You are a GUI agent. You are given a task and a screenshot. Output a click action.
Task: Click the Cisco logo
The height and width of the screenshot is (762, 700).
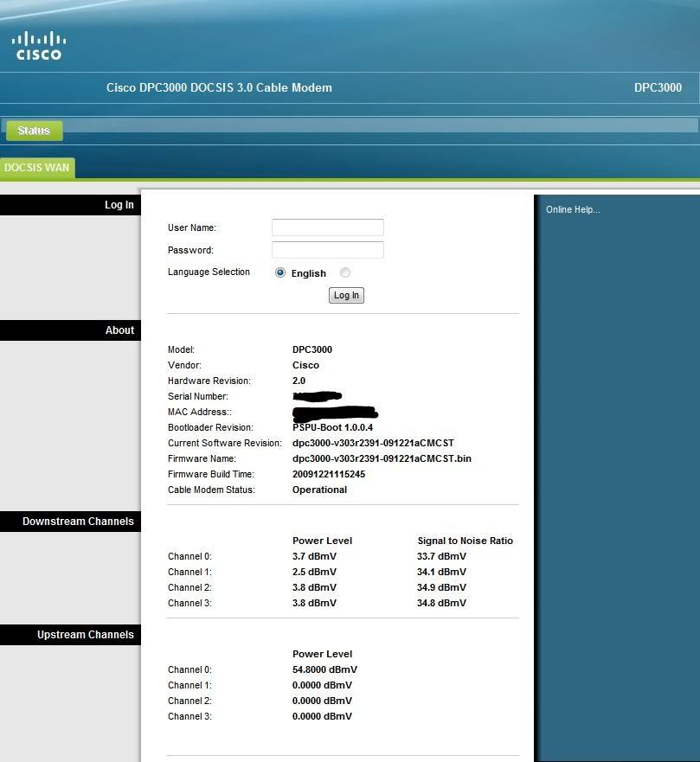pos(39,46)
